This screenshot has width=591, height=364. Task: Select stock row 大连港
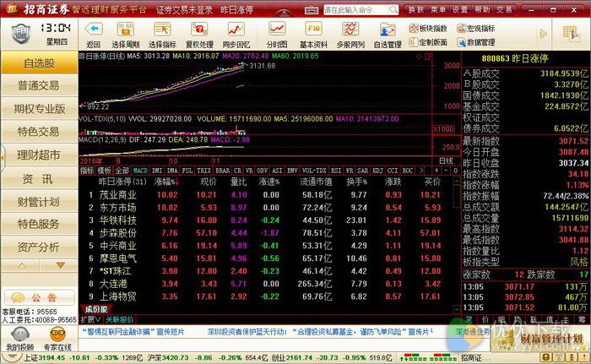coord(265,284)
